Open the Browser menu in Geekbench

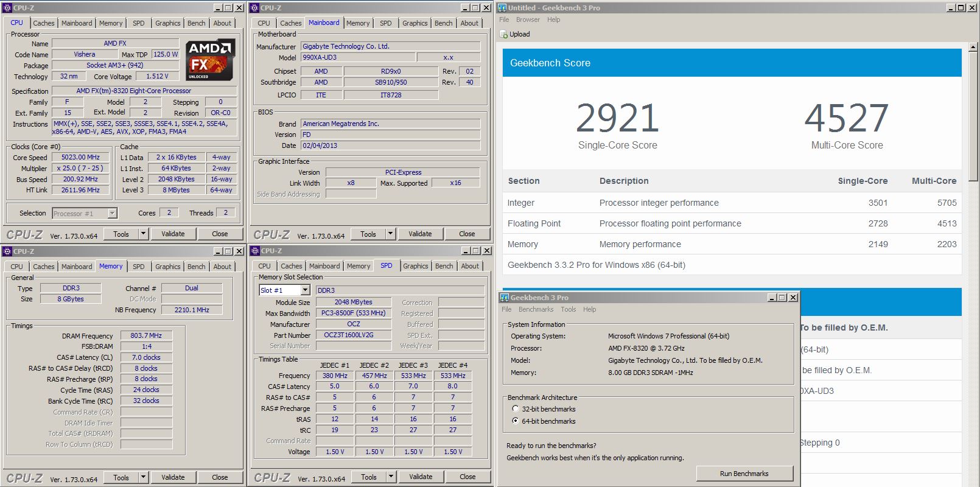(528, 19)
